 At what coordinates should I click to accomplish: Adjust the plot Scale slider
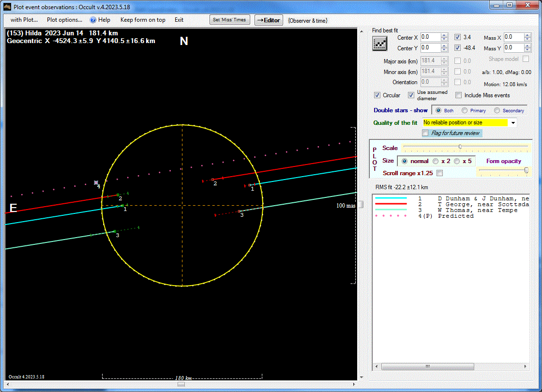[x=460, y=147]
